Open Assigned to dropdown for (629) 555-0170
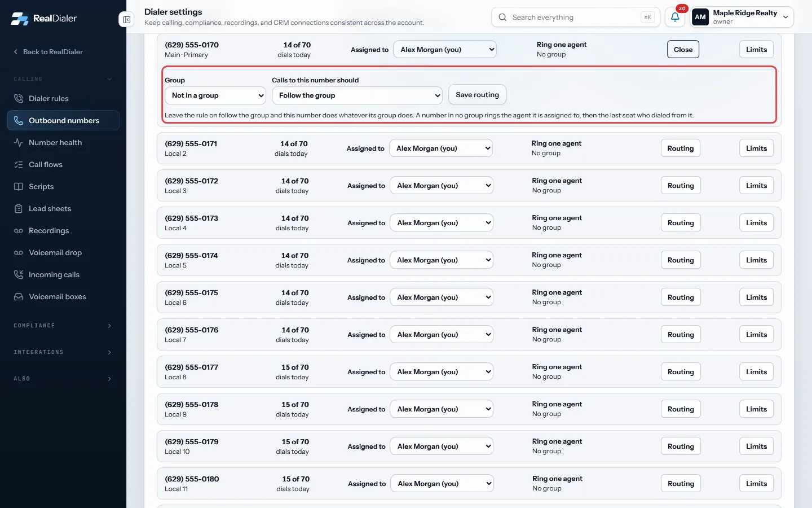The height and width of the screenshot is (508, 812). coord(445,50)
